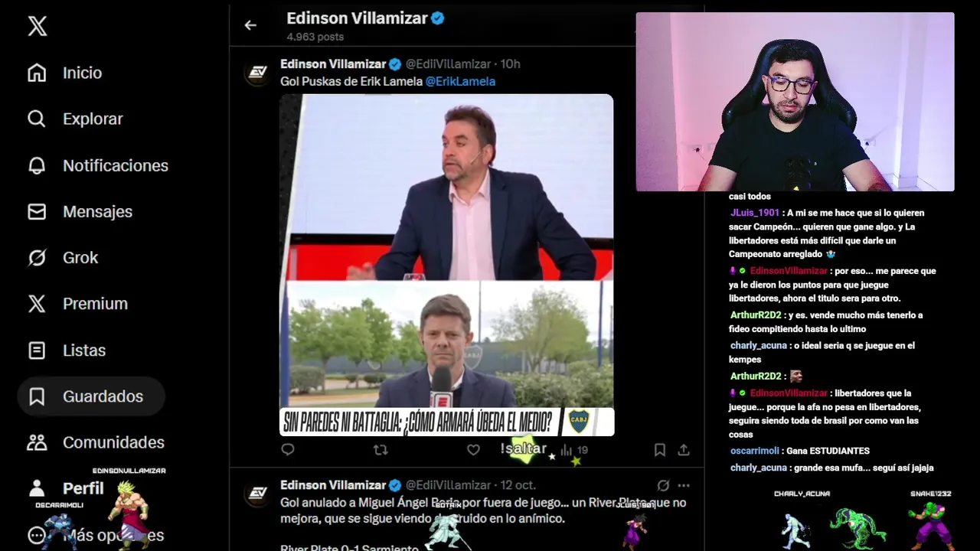Open Inicio in sidebar
This screenshot has width=980, height=551.
click(x=64, y=73)
